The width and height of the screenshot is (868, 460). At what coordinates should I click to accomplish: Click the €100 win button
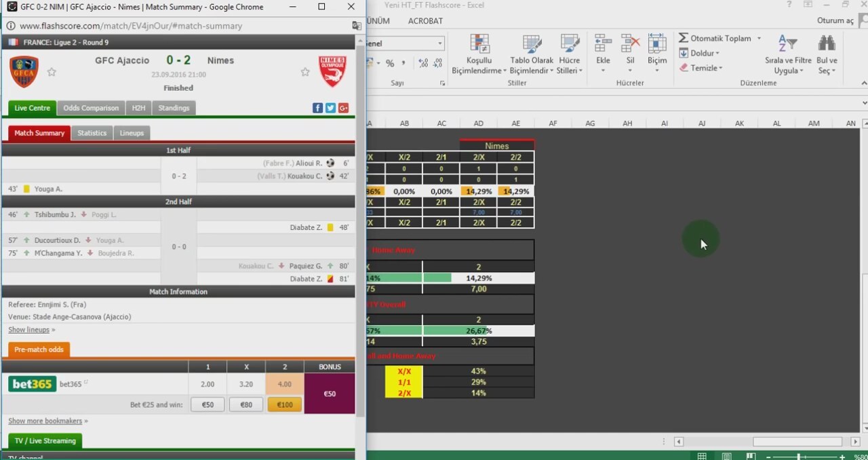coord(285,404)
